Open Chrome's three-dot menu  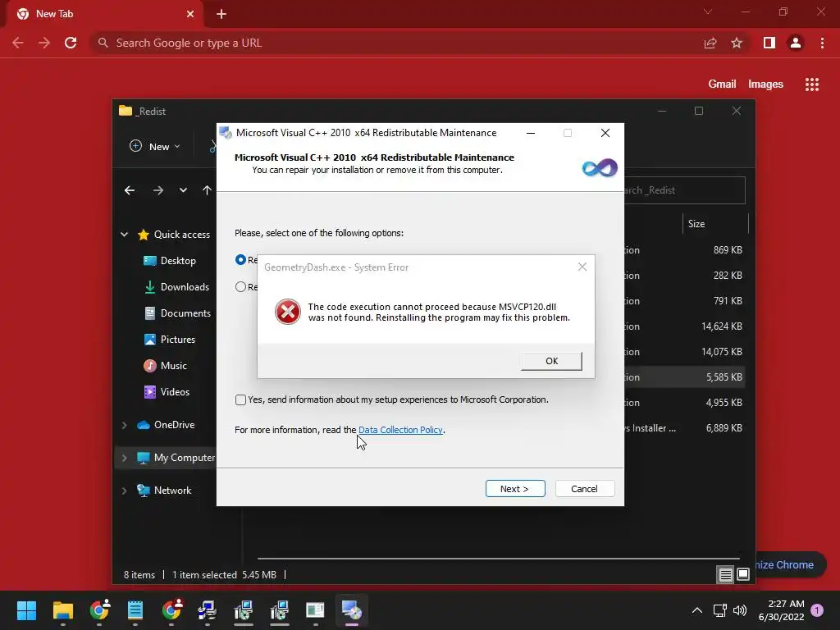point(822,43)
